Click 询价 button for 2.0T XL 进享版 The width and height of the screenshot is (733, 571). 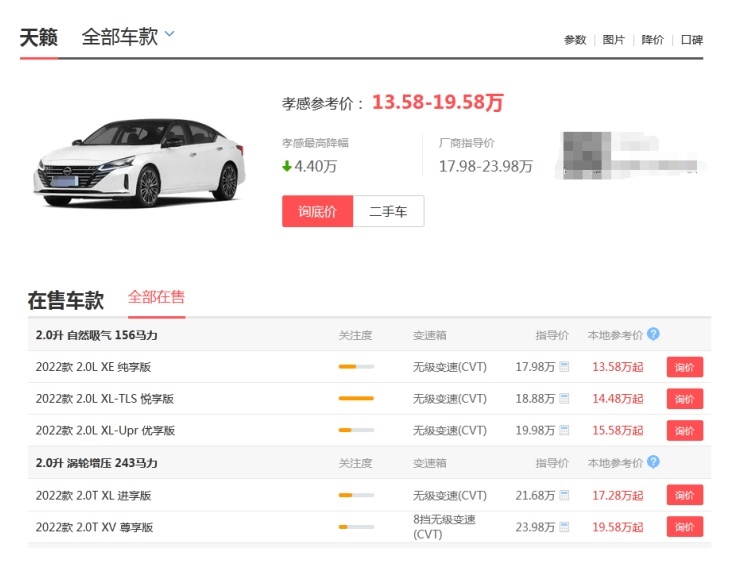[x=685, y=495]
